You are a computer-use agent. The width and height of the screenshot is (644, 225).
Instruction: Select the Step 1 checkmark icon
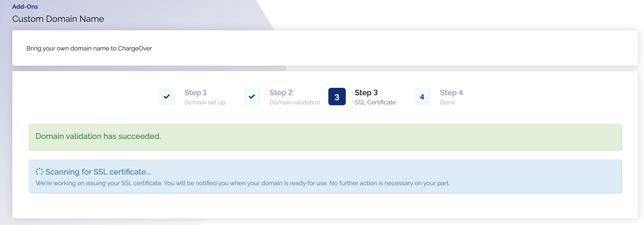[166, 97]
